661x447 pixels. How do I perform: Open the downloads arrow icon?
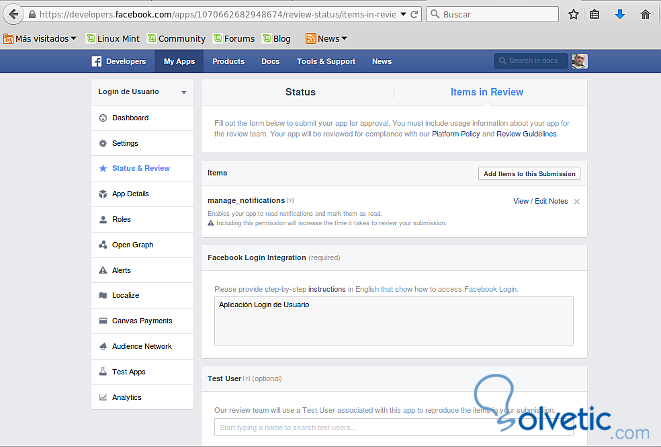(x=620, y=14)
